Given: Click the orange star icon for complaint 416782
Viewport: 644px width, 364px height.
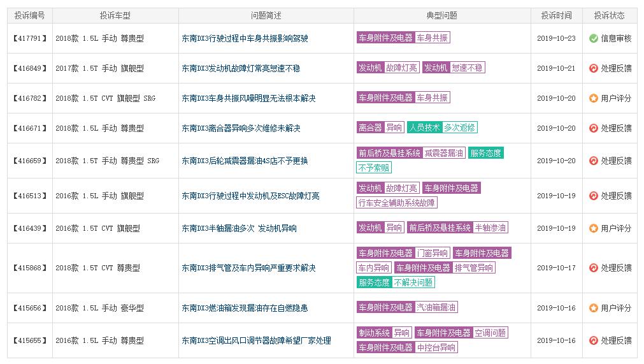Looking at the screenshot, I should click(594, 98).
